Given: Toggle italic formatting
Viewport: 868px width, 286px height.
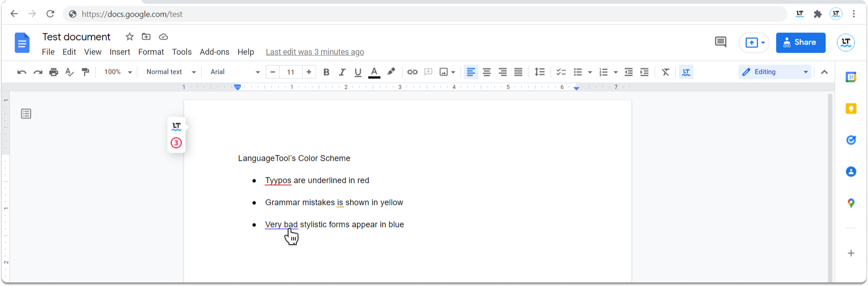Looking at the screenshot, I should click(342, 72).
